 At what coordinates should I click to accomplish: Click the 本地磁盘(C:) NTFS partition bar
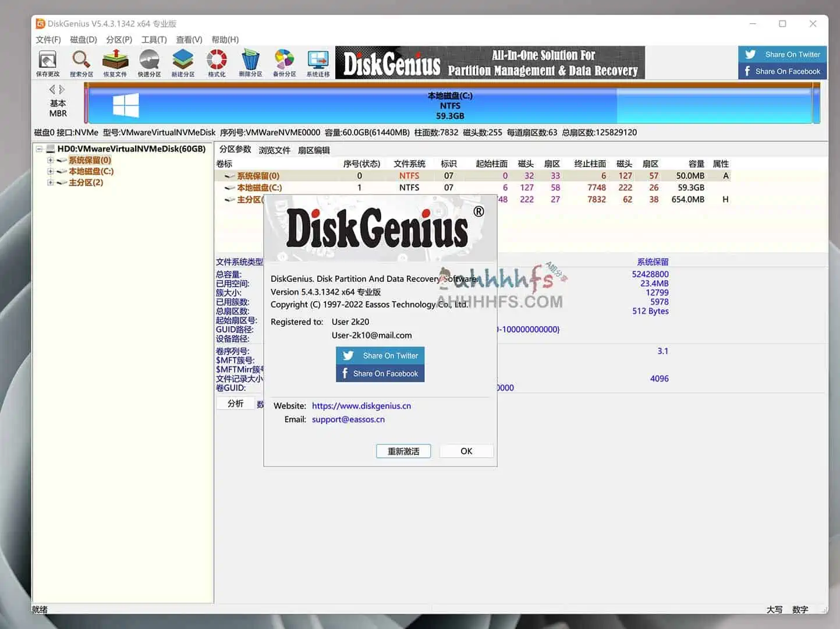(450, 105)
